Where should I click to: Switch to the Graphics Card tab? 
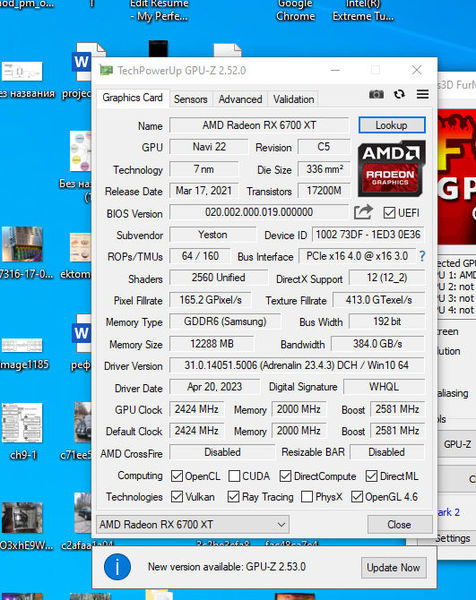pos(132,98)
